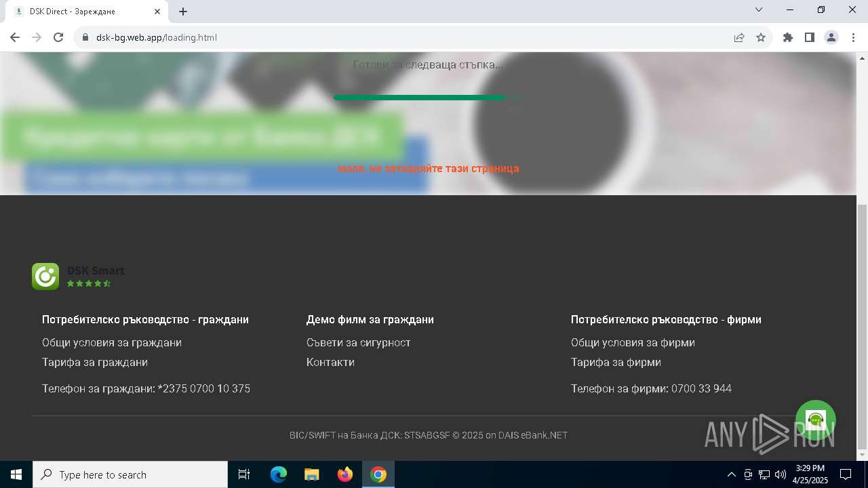Open the Windows Start menu

click(16, 474)
